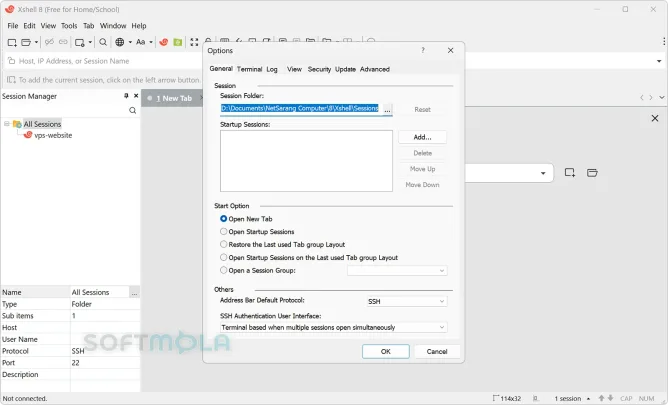The height and width of the screenshot is (405, 668).
Task: Select the Open New Tab radio button
Action: tap(223, 218)
